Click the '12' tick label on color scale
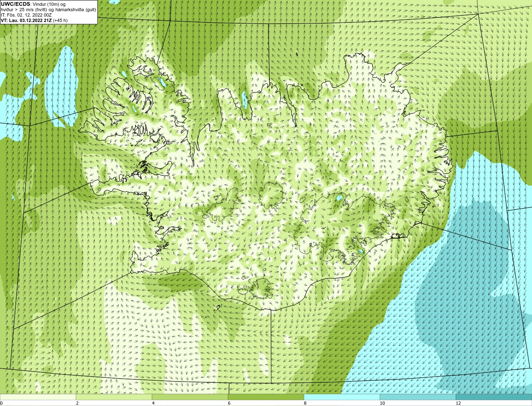The width and height of the screenshot is (532, 406). pyautogui.click(x=458, y=403)
